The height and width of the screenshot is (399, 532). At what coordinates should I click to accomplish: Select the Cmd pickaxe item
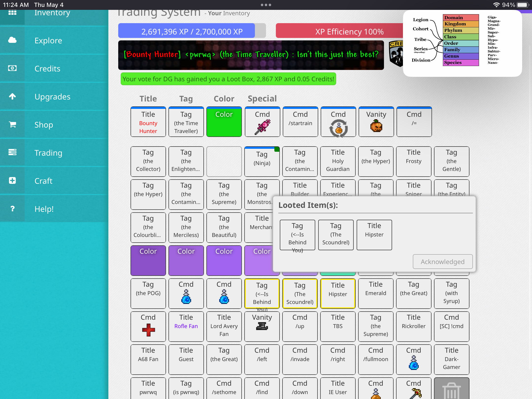coord(414,389)
